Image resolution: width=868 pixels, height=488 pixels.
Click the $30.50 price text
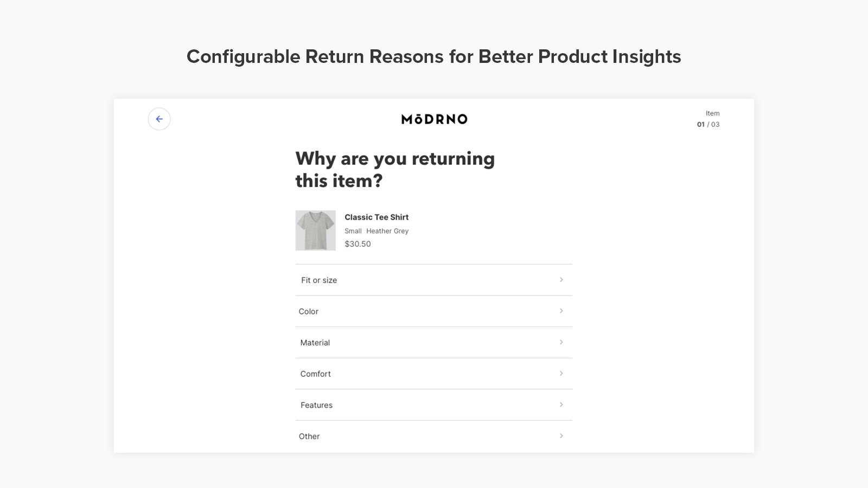[x=358, y=244]
